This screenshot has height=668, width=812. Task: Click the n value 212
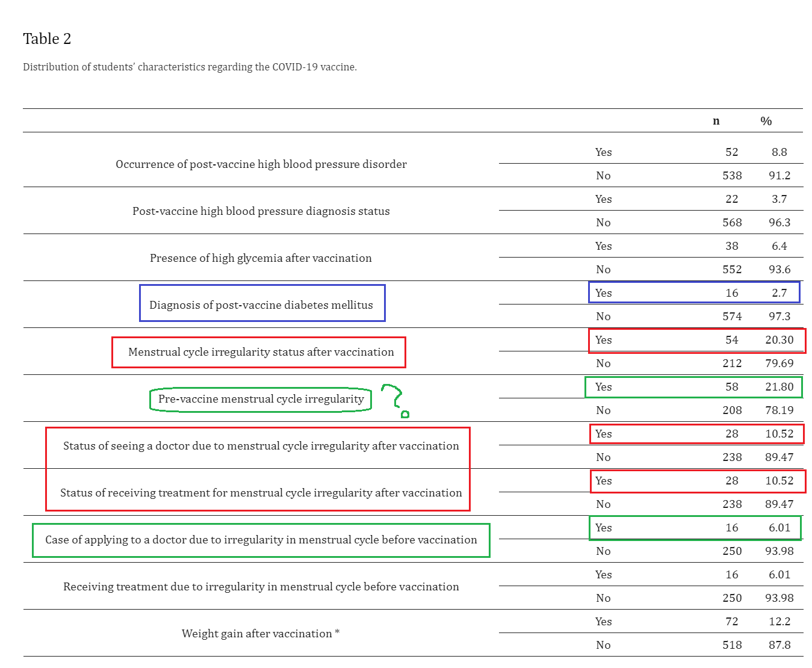(x=732, y=363)
